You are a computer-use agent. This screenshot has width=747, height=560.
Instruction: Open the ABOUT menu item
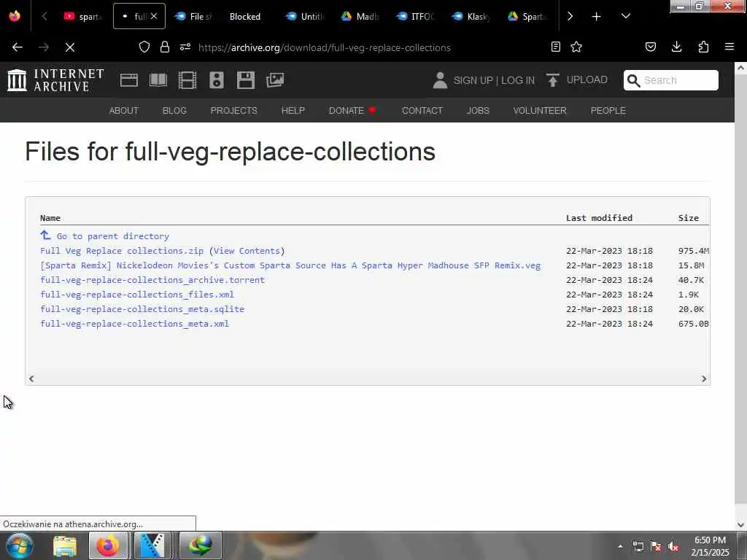tap(124, 111)
